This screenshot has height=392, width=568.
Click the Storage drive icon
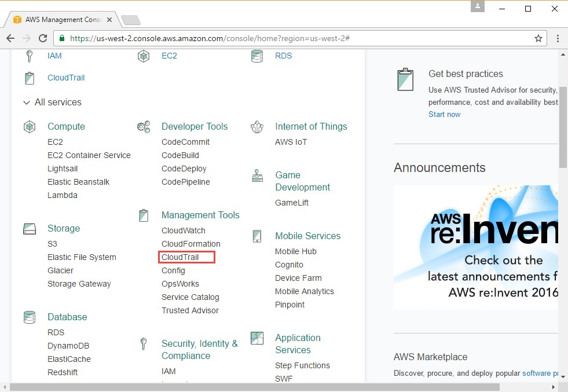(30, 229)
